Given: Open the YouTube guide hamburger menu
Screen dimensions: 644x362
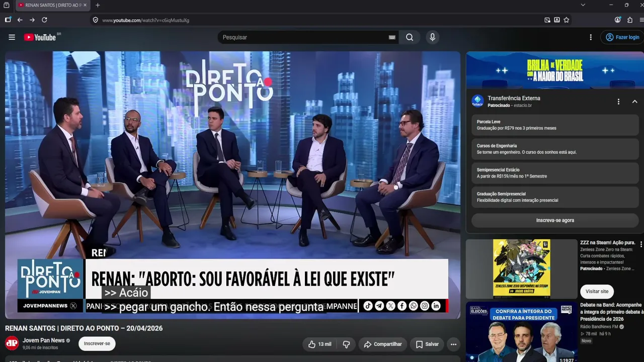Looking at the screenshot, I should pos(12,37).
